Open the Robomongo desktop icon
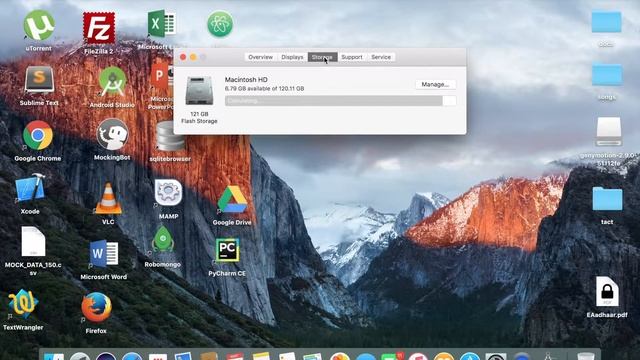This screenshot has height=360, width=640. [163, 240]
